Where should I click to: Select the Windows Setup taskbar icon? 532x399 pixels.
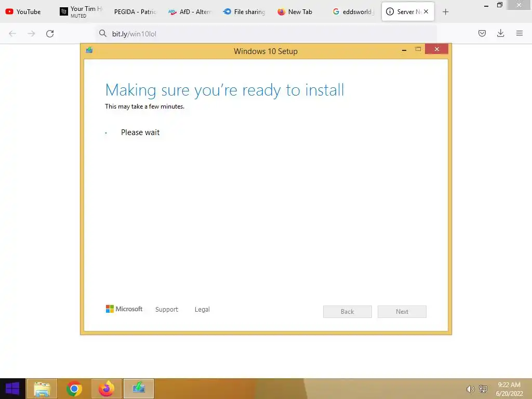coord(138,389)
